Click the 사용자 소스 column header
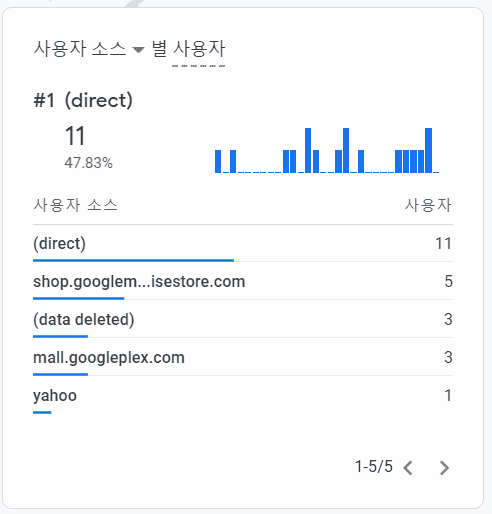Image resolution: width=492 pixels, height=514 pixels. [x=76, y=205]
